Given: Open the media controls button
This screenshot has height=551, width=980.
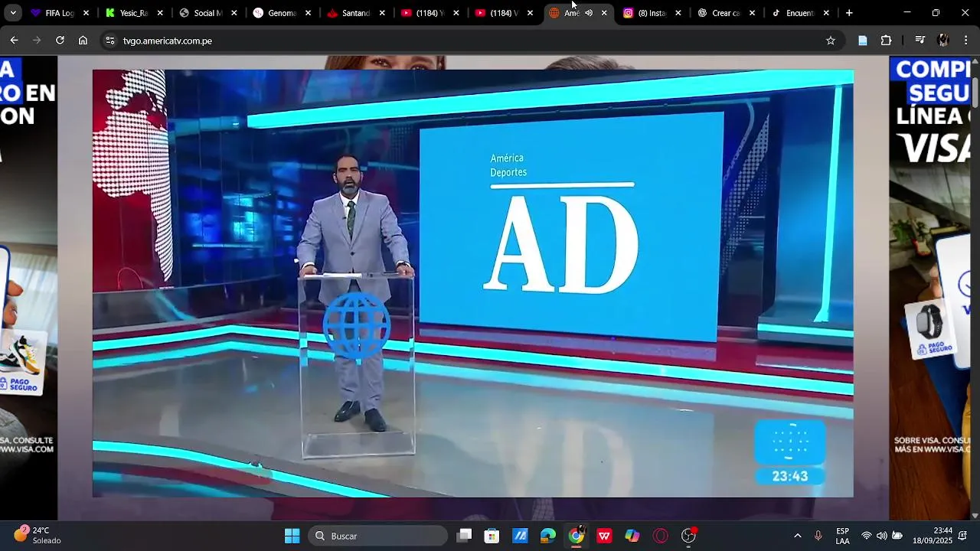Looking at the screenshot, I should [x=920, y=41].
